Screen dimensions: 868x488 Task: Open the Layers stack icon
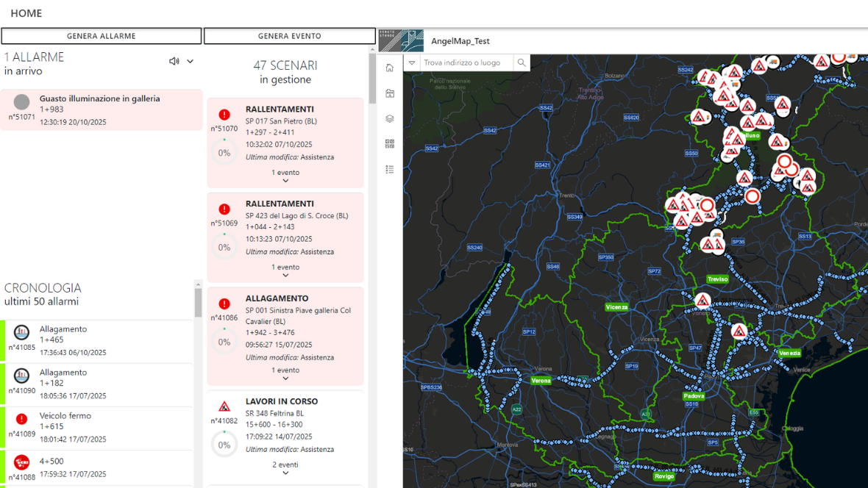[x=390, y=118]
